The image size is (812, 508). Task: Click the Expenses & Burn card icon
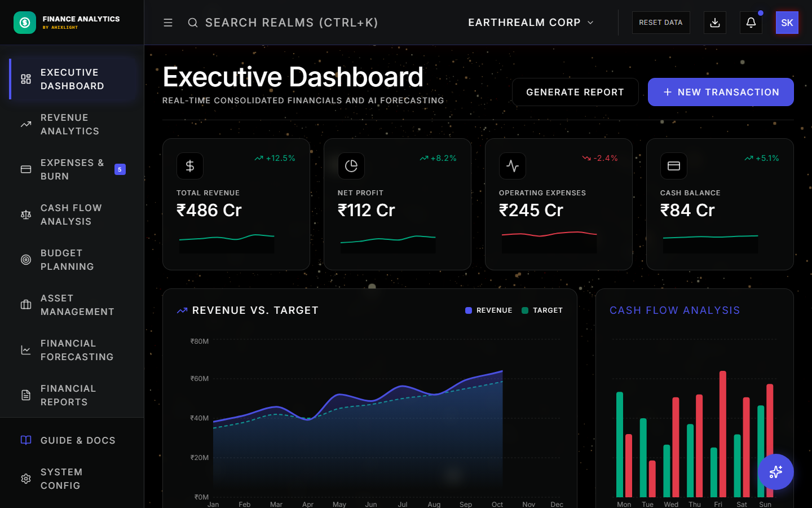26,169
